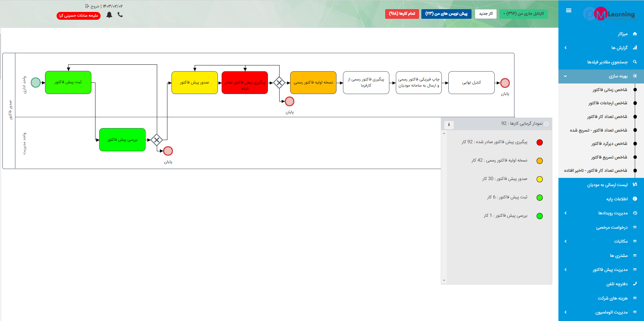Viewport: 644px width, 321px height.
Task: Click the red پیگیری پیش فاکتور صادر شده task
Action: (245, 82)
